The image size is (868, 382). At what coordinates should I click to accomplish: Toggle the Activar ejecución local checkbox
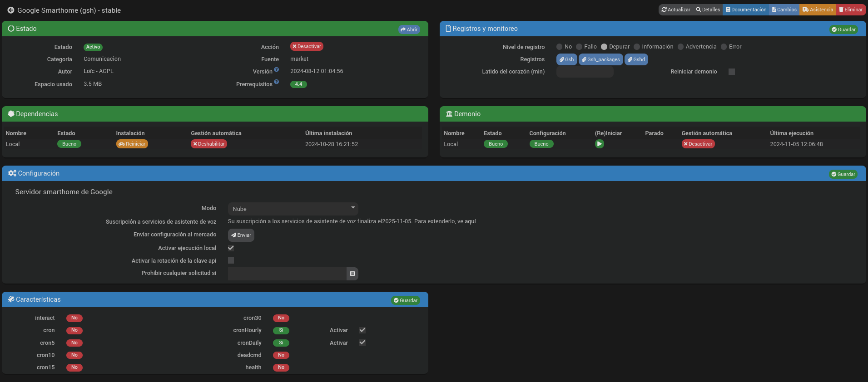[231, 248]
